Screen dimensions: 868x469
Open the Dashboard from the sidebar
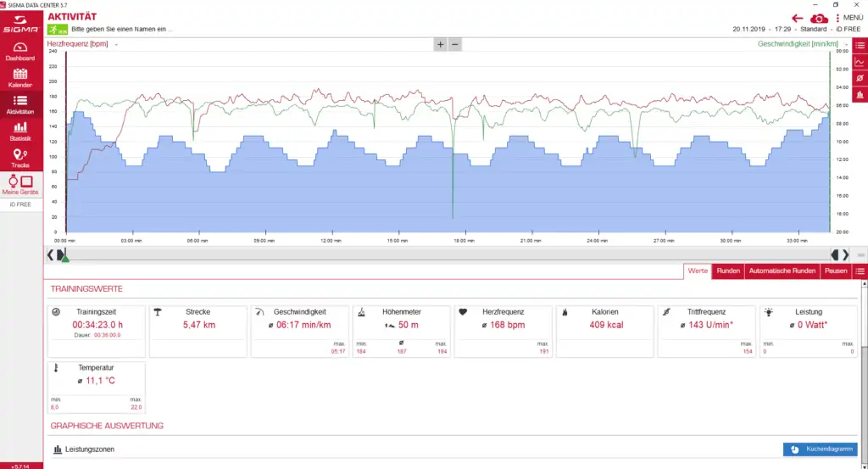point(20,52)
